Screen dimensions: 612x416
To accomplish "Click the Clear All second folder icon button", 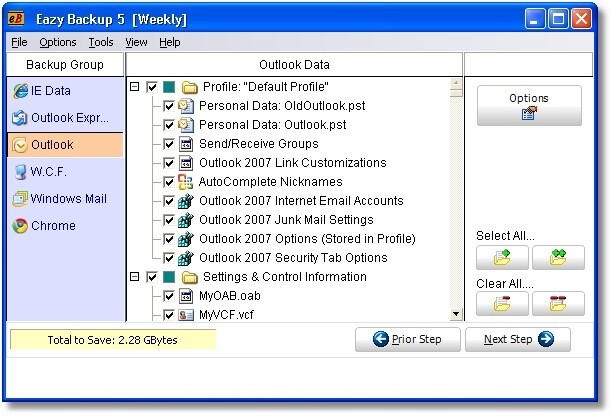I will 558,303.
